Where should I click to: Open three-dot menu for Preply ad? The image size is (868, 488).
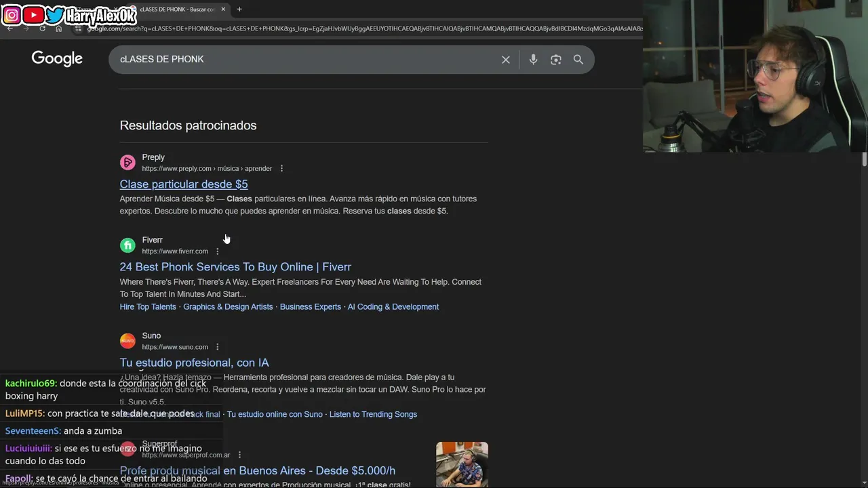[x=281, y=169]
